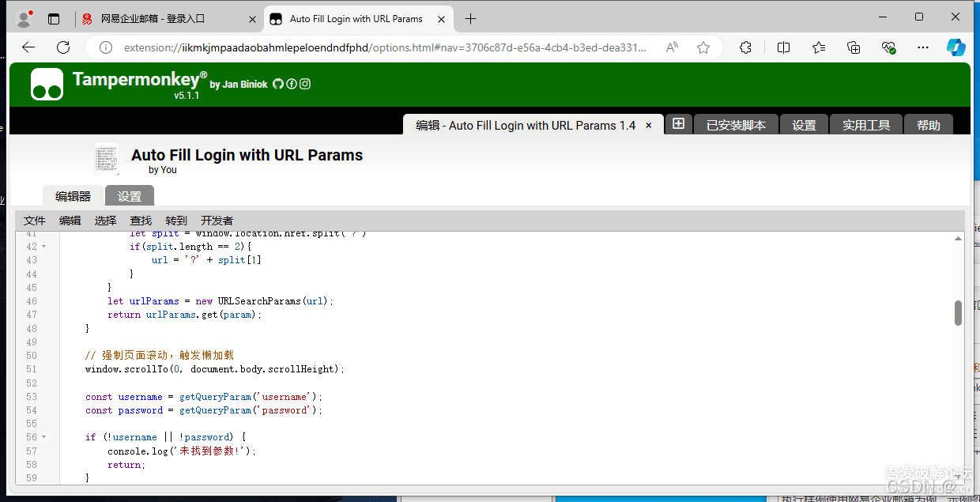The image size is (980, 502).
Task: Open the 实用工具 tab
Action: [x=866, y=125]
